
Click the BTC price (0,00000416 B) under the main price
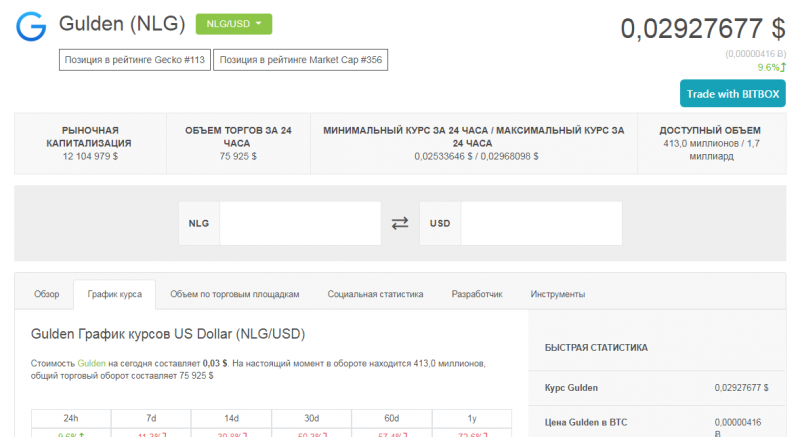(x=756, y=54)
